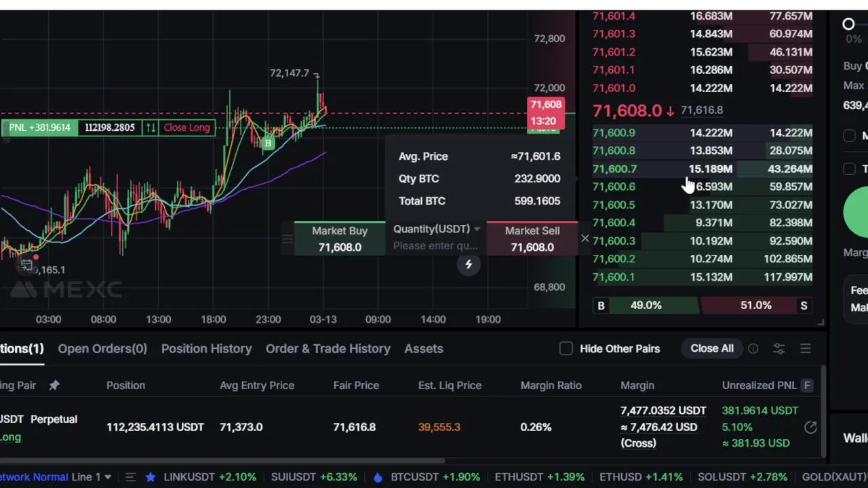The height and width of the screenshot is (488, 868).
Task: Click the Fair Price value 71,616.8
Action: pos(354,427)
